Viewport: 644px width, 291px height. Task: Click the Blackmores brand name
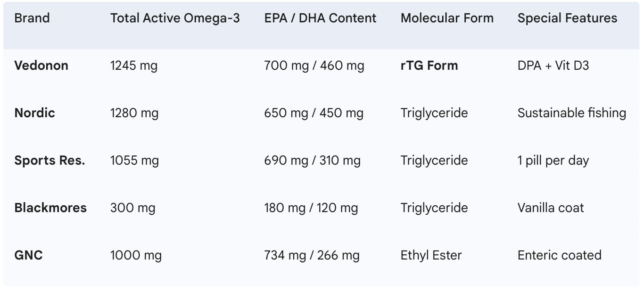[x=50, y=208]
